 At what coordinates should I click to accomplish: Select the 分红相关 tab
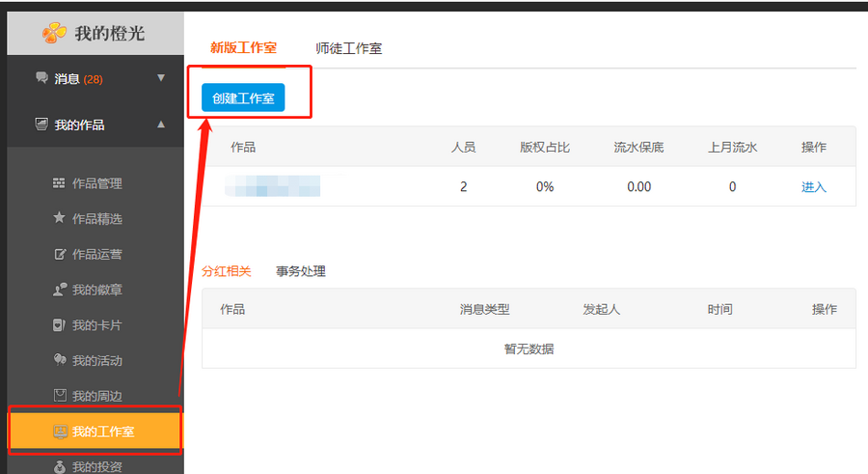tap(227, 271)
